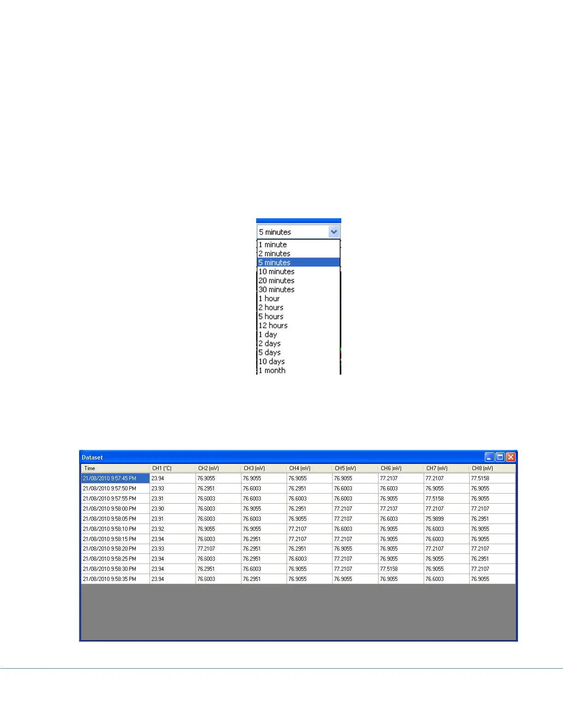Click CH6 '77.5158' in 9:58:30 row

coord(401,569)
